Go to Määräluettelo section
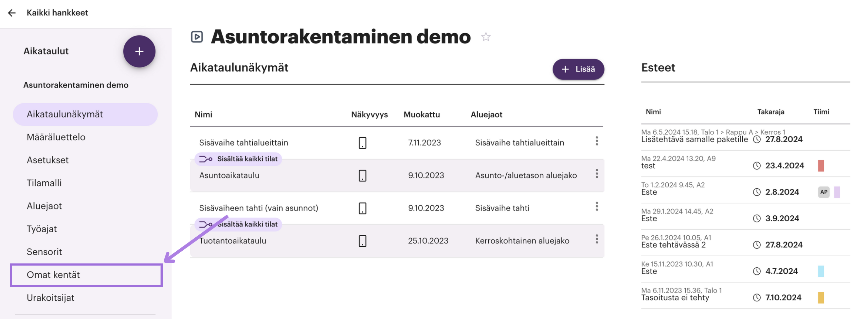 (56, 137)
